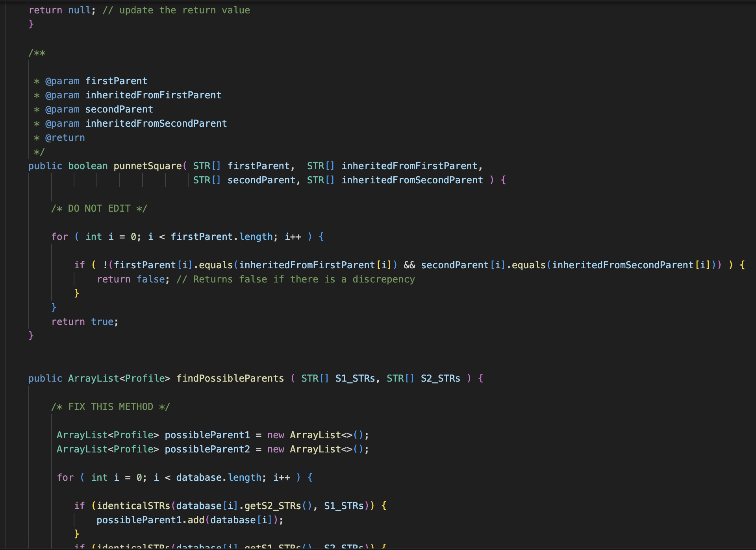
Task: Click the boolean return type keyword
Action: click(88, 166)
